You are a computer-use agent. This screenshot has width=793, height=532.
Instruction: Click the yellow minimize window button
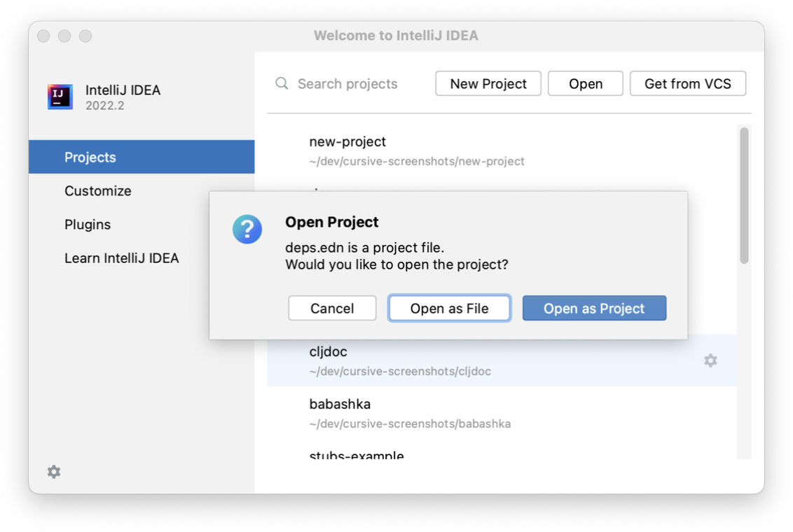click(x=64, y=36)
